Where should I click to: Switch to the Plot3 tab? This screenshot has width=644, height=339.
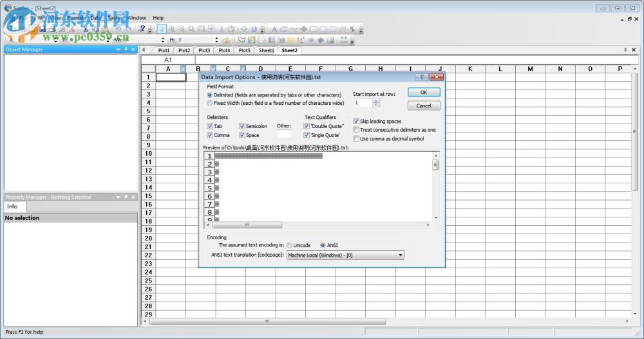pyautogui.click(x=204, y=50)
